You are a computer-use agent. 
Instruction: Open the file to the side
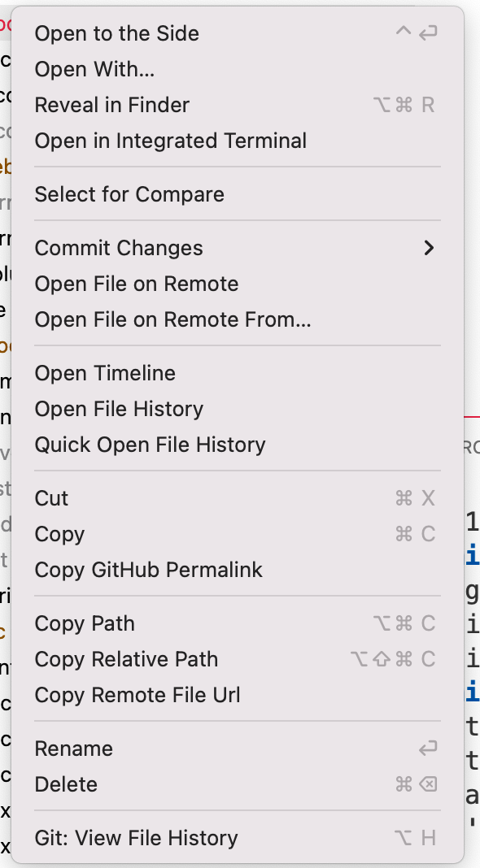[x=116, y=33]
